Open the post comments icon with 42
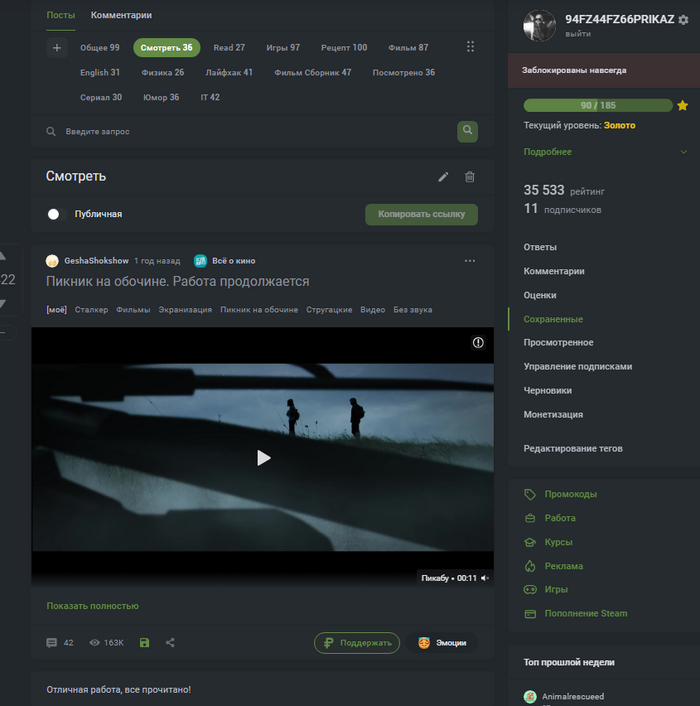This screenshot has width=700, height=706. (52, 643)
